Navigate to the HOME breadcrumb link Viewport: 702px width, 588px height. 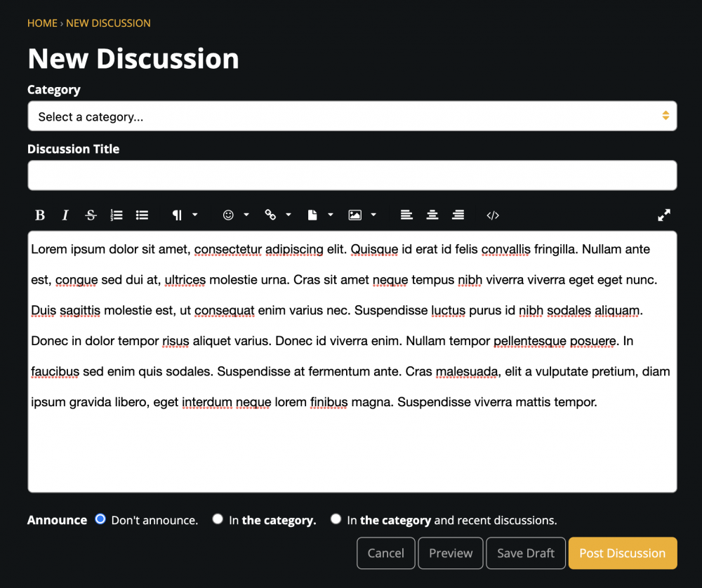tap(42, 22)
